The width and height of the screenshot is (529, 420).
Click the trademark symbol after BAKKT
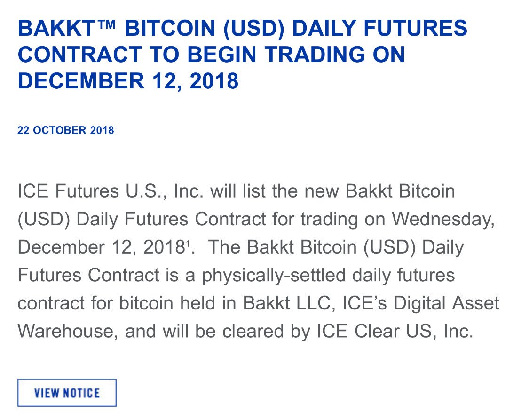106,24
